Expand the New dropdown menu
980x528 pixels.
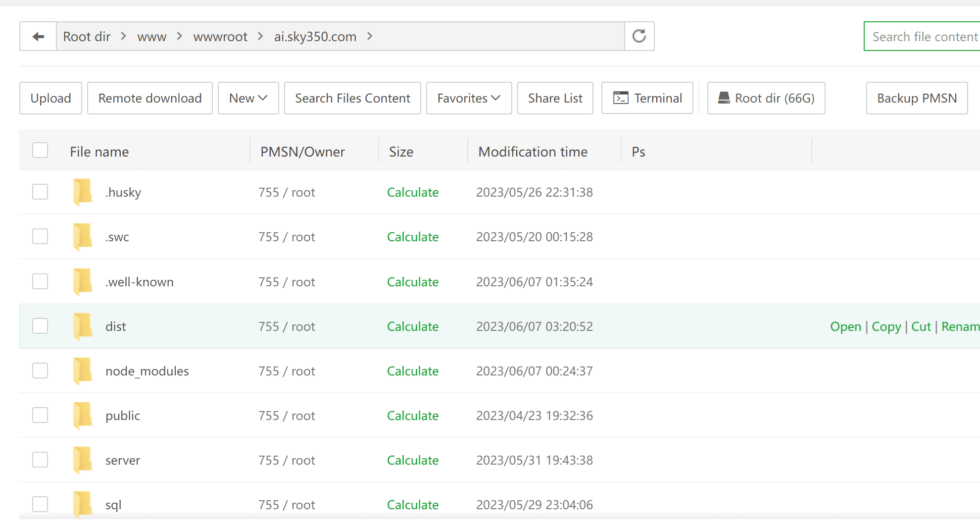(x=248, y=98)
